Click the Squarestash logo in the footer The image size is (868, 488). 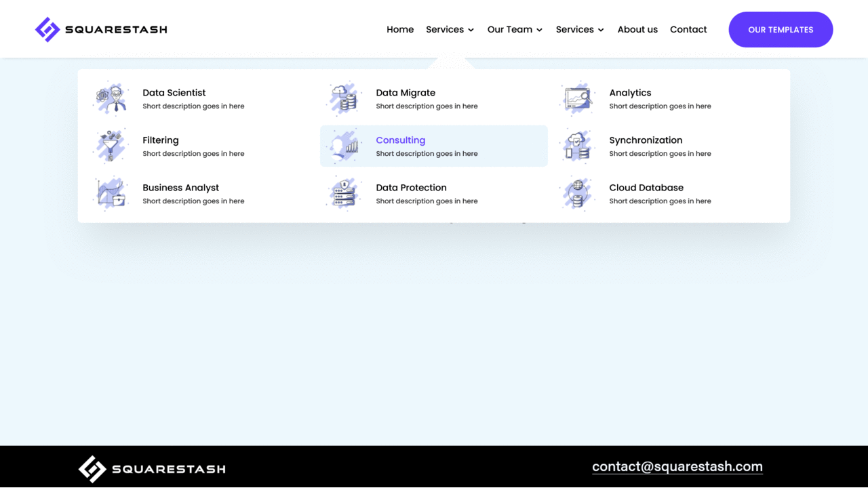coord(151,468)
